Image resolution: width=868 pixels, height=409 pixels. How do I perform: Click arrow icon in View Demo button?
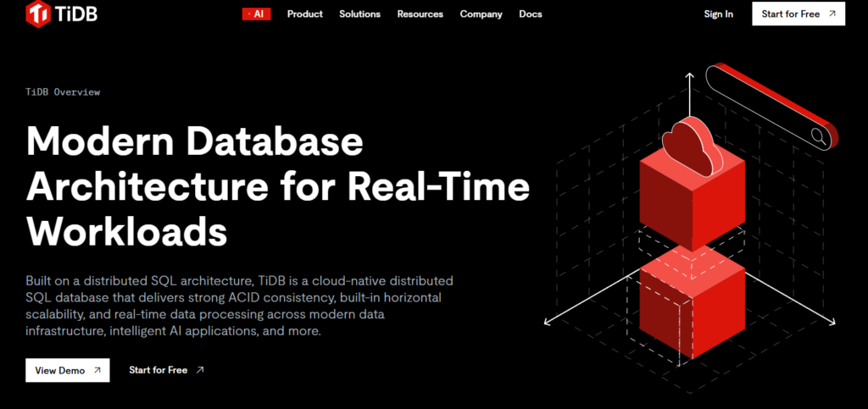pos(97,370)
